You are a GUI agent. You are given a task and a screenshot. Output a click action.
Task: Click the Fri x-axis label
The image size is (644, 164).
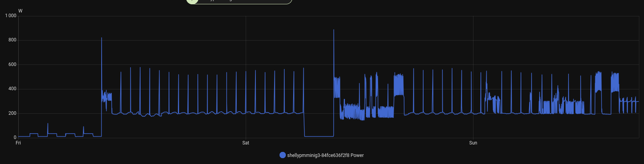[18, 143]
